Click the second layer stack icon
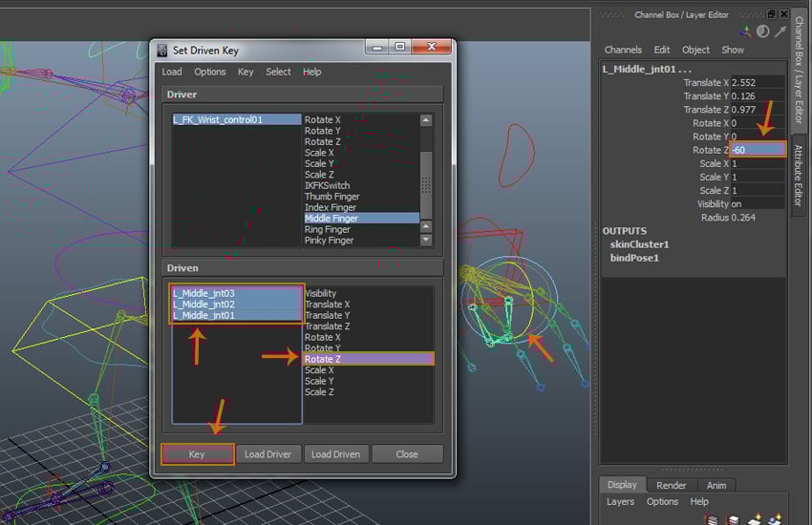 733,519
